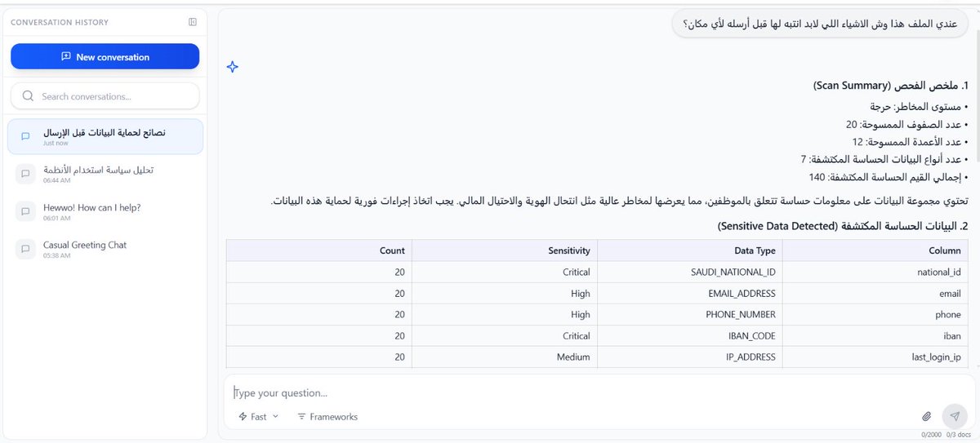The height and width of the screenshot is (443, 980).
Task: Open the Fast mode dropdown
Action: click(x=258, y=416)
